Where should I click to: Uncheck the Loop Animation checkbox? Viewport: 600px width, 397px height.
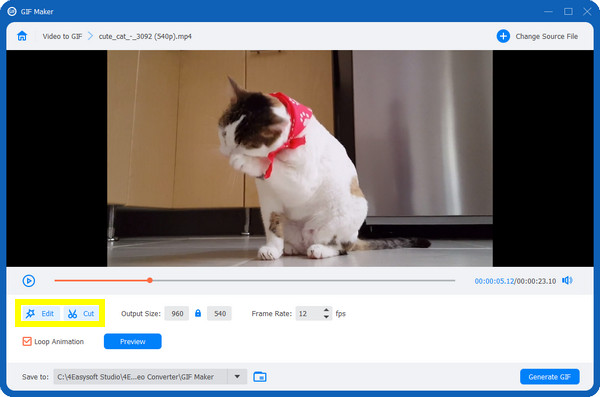pyautogui.click(x=27, y=341)
